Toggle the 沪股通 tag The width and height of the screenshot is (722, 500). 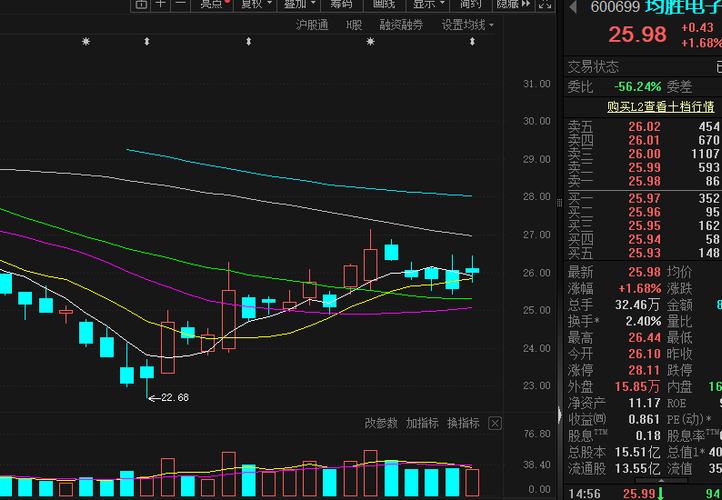(312, 25)
